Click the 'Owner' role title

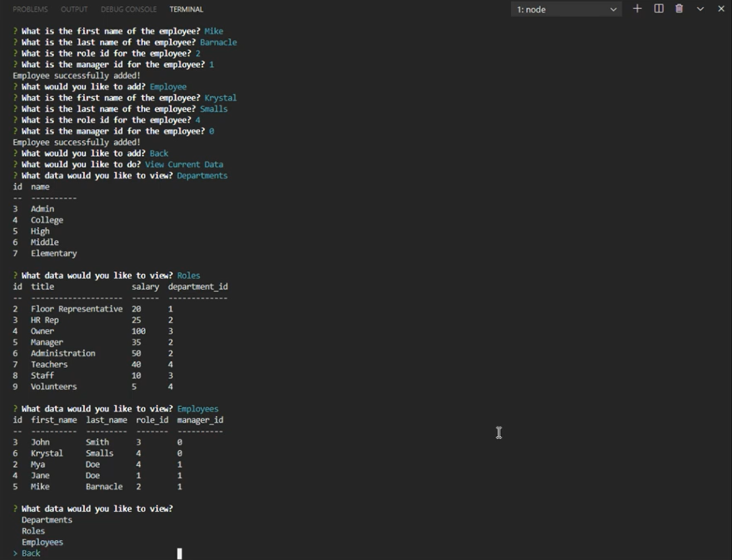coord(42,331)
